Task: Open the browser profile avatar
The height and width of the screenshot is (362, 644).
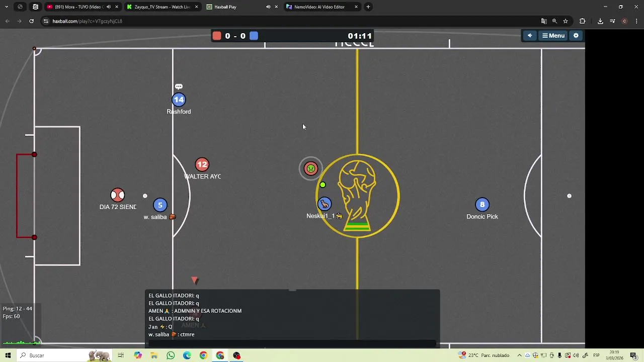Action: 624,21
